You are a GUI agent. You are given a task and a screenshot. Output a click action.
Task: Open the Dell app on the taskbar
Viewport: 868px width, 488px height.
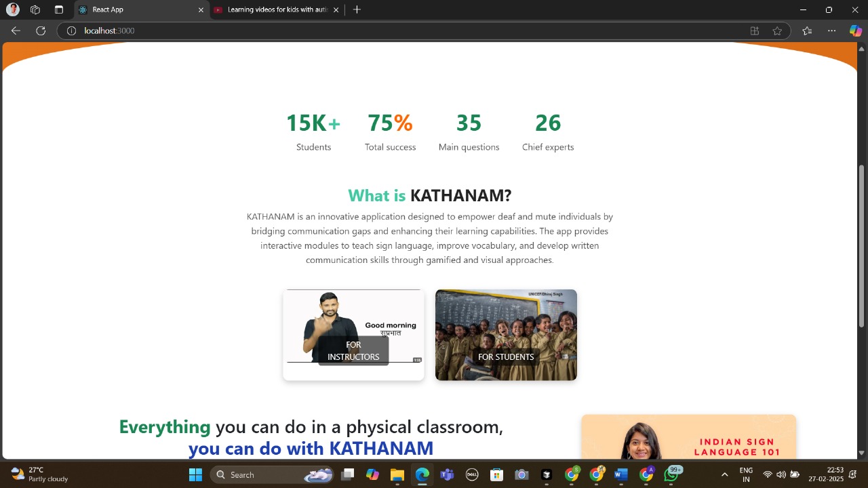coord(472,474)
